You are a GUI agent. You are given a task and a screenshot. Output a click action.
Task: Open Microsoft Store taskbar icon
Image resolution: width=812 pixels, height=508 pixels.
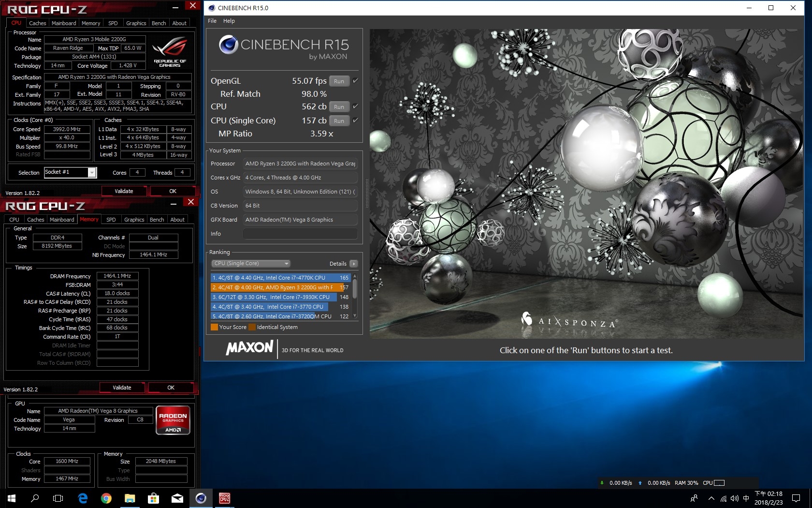[x=153, y=498]
